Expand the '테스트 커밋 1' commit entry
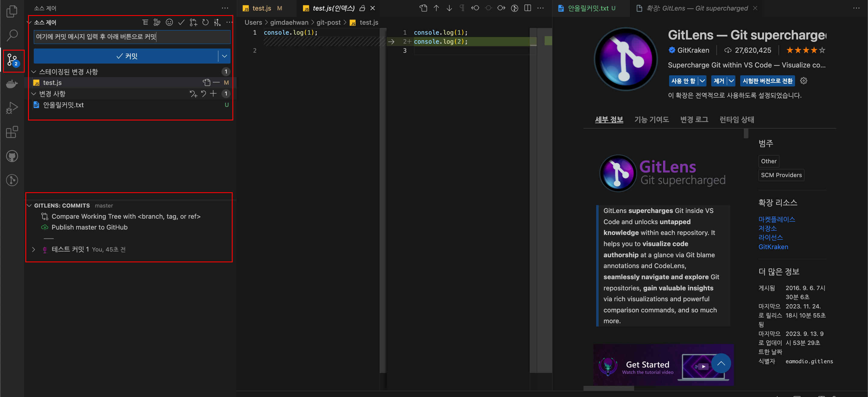Screen dimensions: 868x397 34,249
